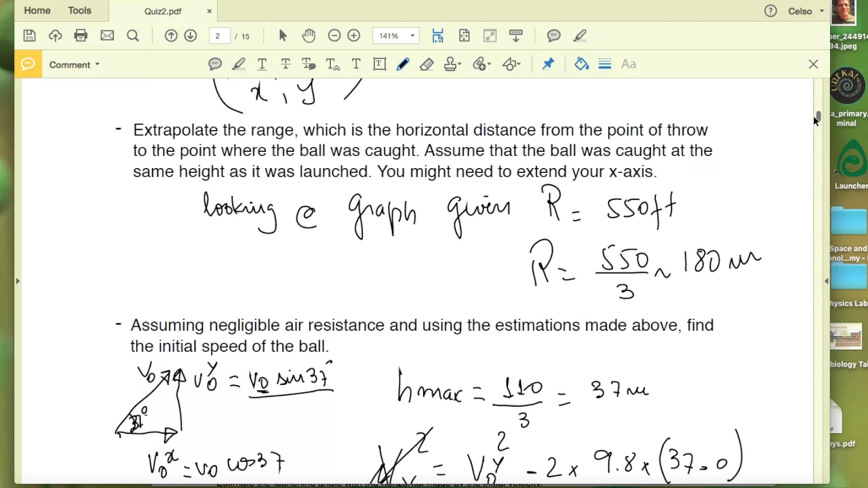Select the add text comment tool
The width and height of the screenshot is (868, 488).
point(356,64)
